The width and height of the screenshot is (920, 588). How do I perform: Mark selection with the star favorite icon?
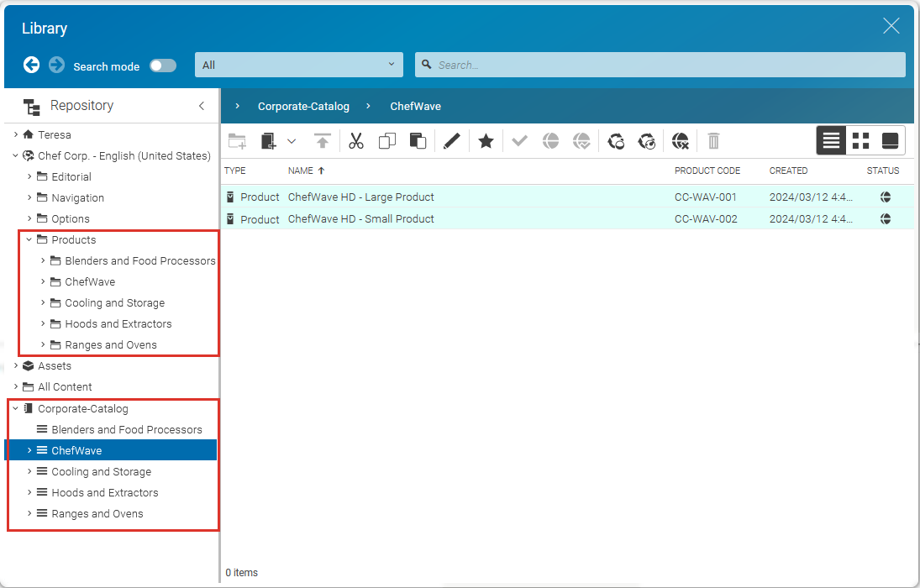[486, 140]
